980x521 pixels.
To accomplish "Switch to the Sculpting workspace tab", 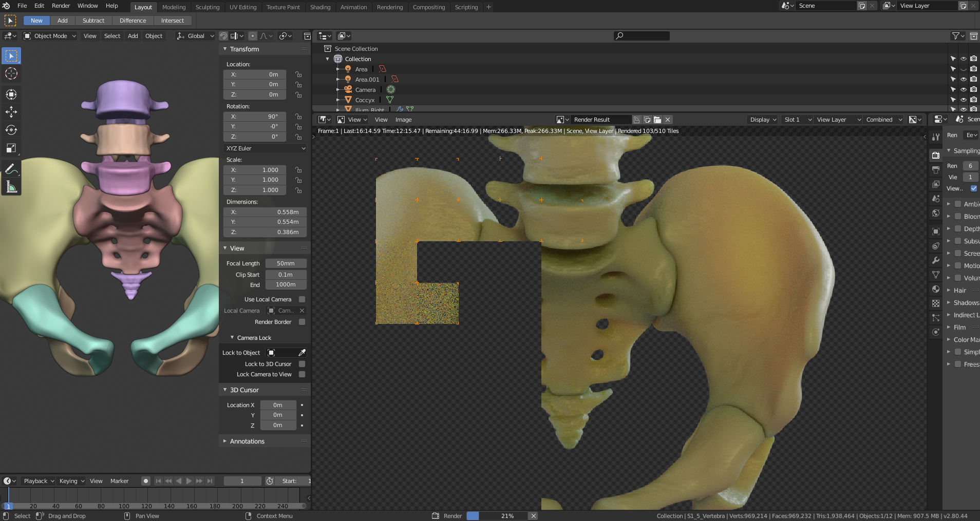I will (x=207, y=7).
